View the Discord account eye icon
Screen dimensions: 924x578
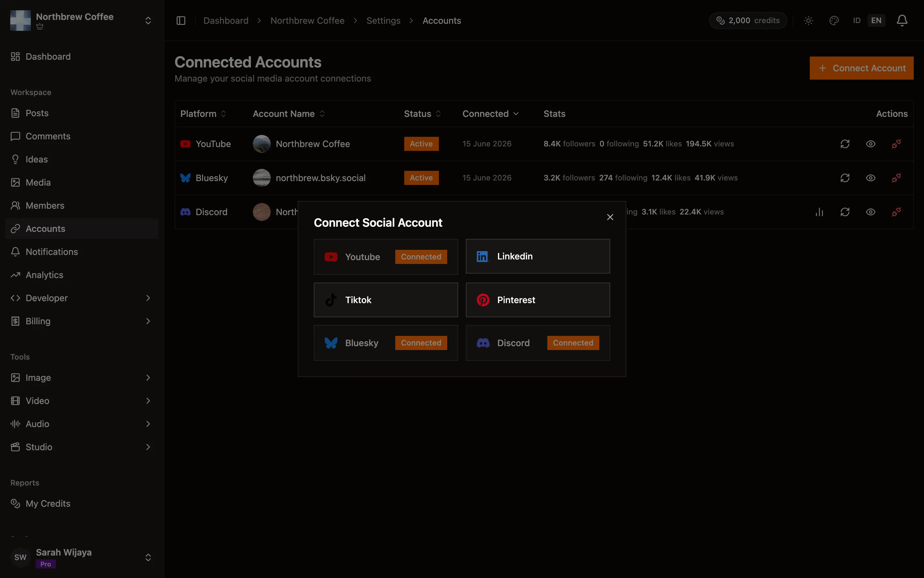(870, 212)
